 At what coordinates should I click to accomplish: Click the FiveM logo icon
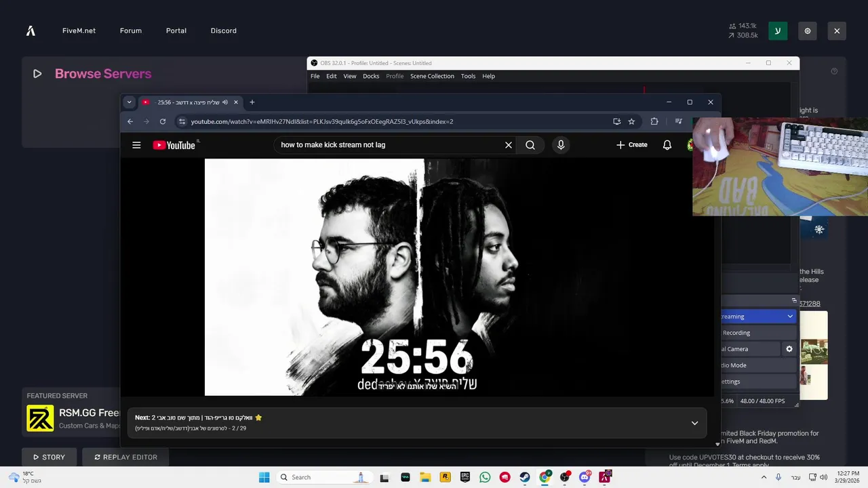pos(31,30)
